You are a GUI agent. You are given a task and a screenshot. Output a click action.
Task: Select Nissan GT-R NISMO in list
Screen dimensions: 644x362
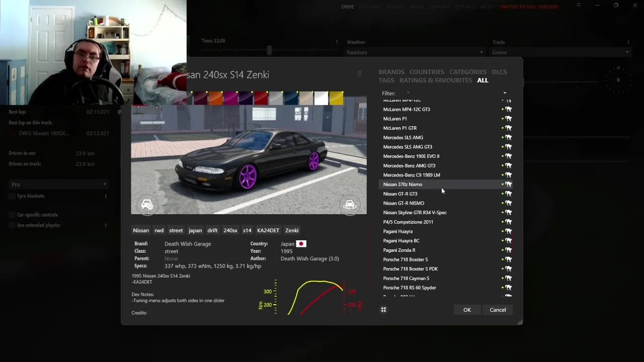tap(446, 203)
